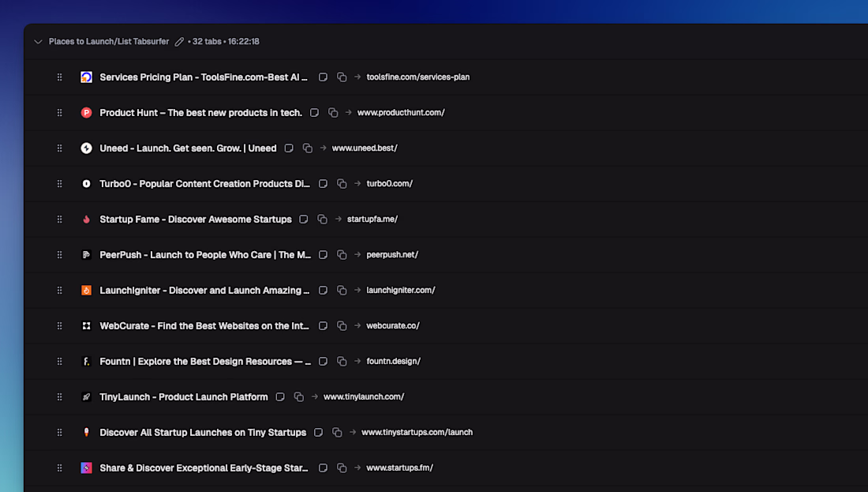Click the note icon for Fountn
Viewport: 868px width, 492px height.
click(x=323, y=362)
